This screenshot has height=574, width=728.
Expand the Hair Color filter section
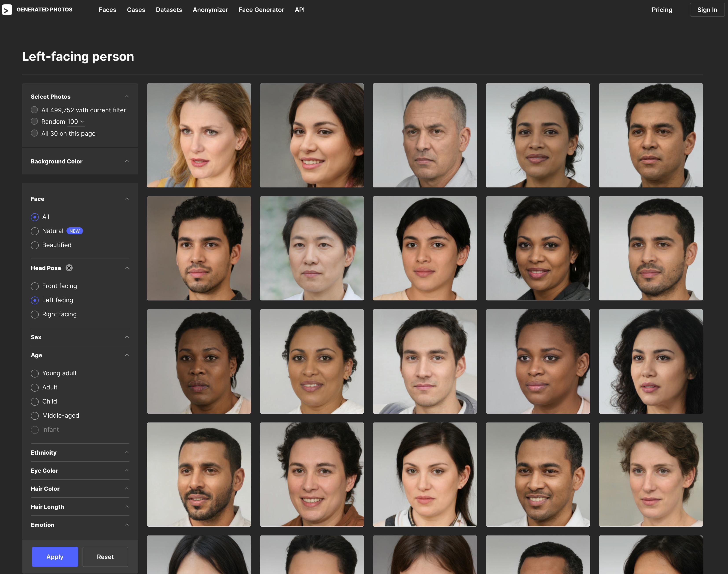click(127, 489)
